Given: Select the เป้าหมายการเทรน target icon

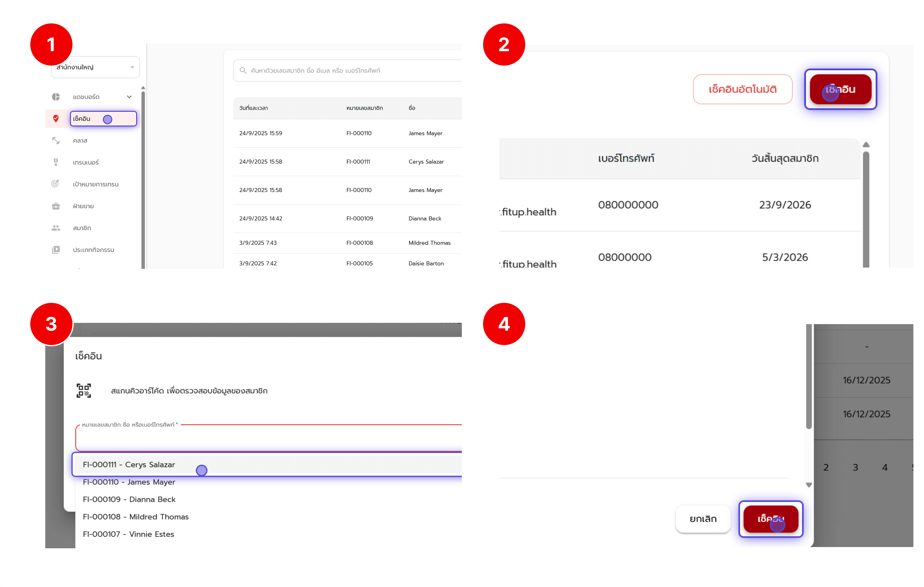Looking at the screenshot, I should click(x=56, y=184).
